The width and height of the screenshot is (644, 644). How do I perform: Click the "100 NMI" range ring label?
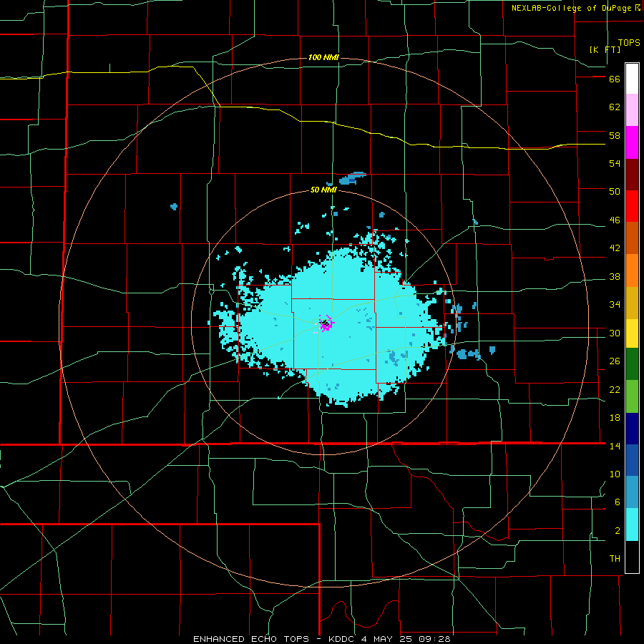tap(323, 57)
